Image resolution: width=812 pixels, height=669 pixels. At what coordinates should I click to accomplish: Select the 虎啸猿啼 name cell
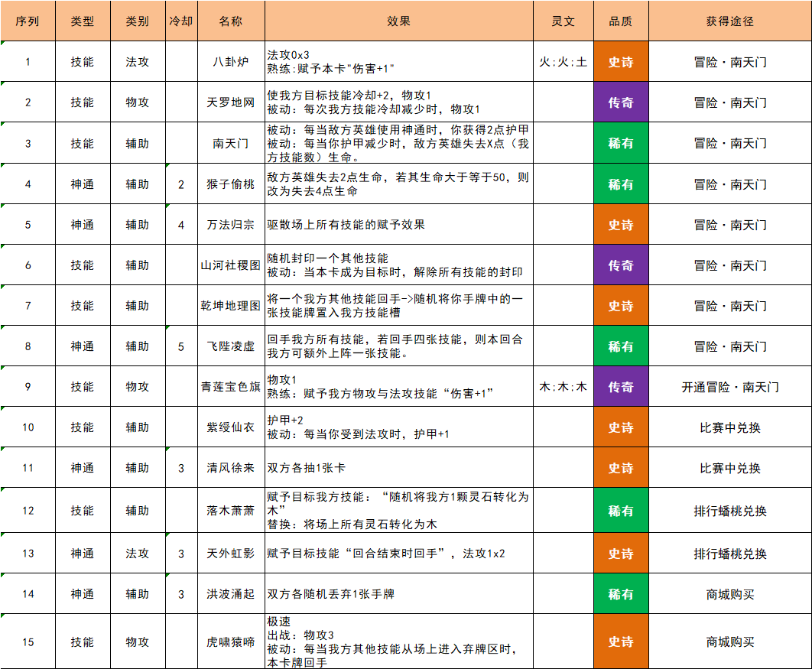coord(231,641)
